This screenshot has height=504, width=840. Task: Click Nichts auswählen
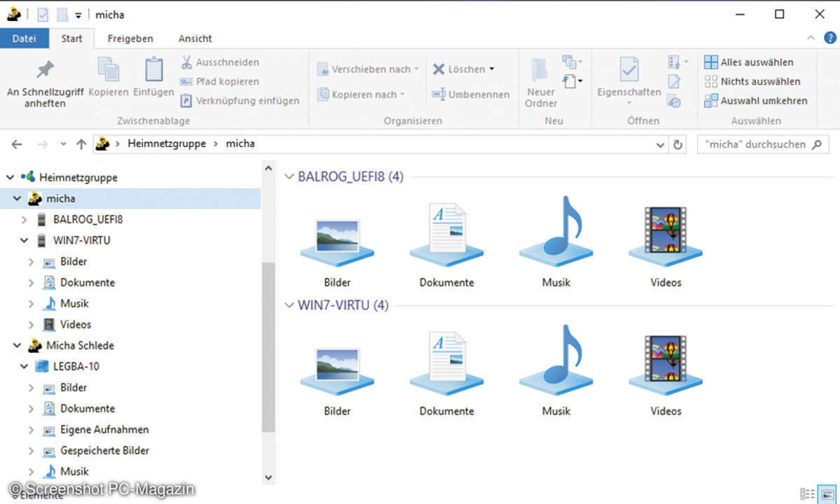752,81
